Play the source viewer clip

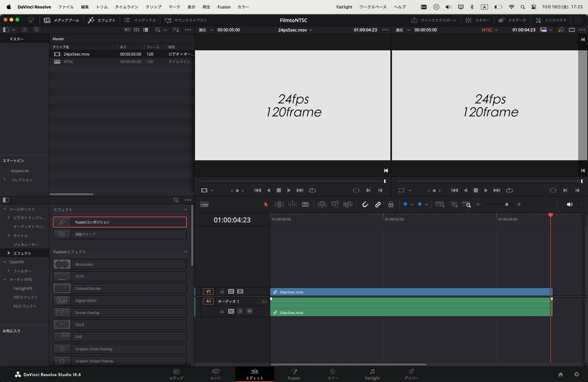click(289, 191)
